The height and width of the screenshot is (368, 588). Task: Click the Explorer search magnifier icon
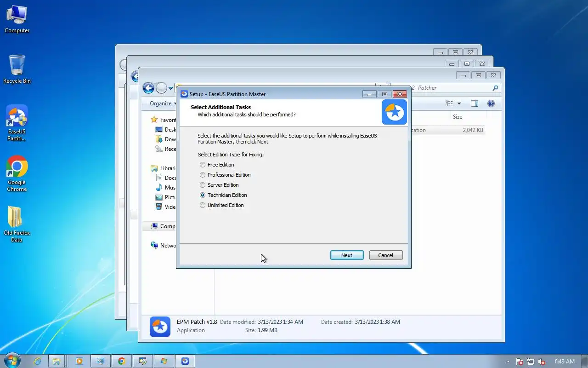point(495,88)
